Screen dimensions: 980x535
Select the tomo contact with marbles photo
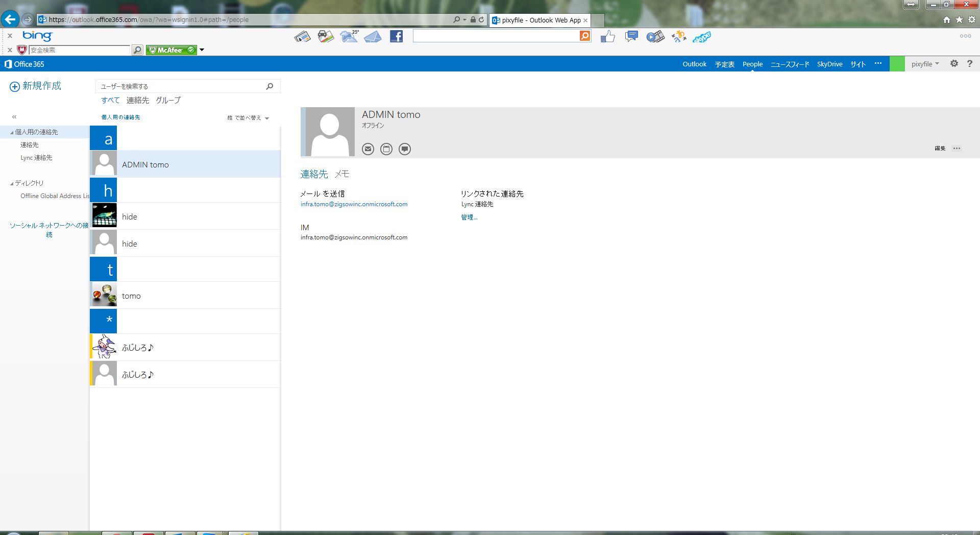tap(185, 296)
